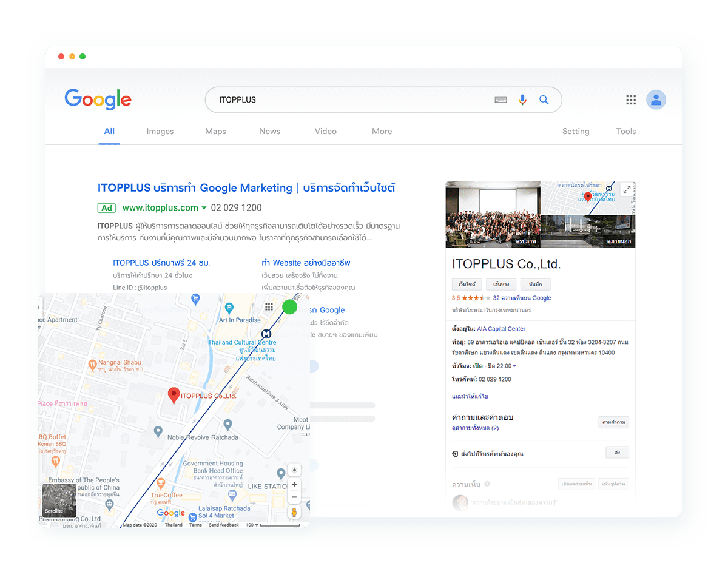Image resolution: width=728 pixels, height=563 pixels.
Task: Open ทำ Website อย่างมืออาชีพ sitelink
Action: [306, 263]
